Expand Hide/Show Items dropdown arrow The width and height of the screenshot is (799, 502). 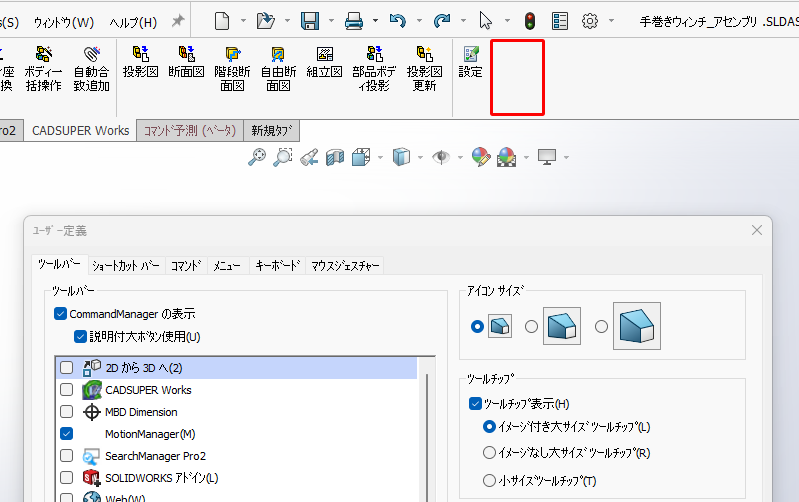[460, 157]
